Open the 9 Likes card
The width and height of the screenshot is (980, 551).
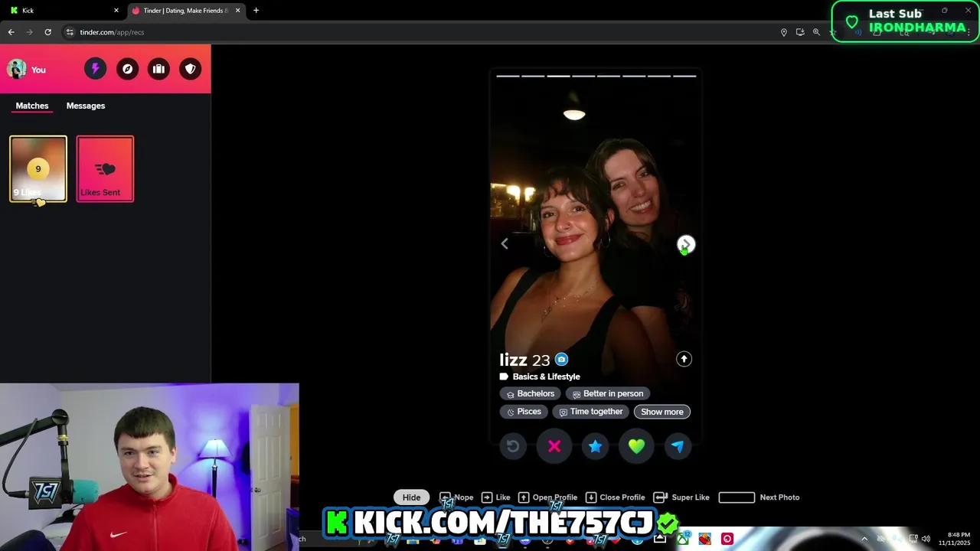[38, 169]
